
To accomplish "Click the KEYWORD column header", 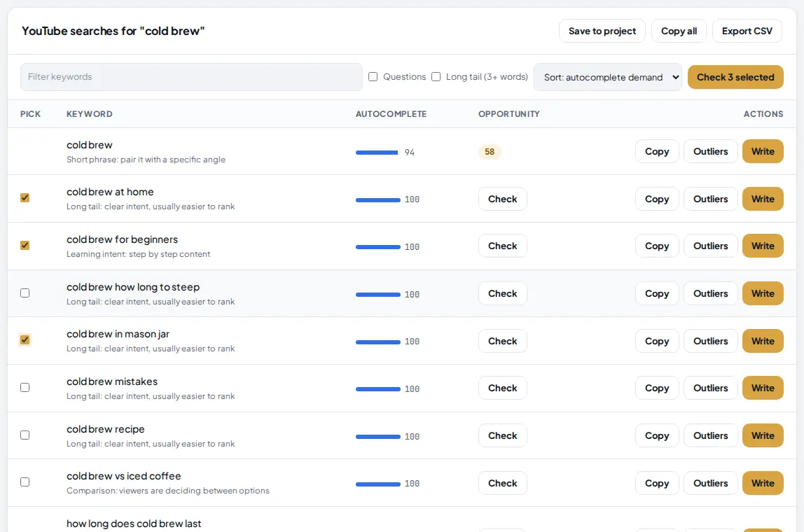I will tap(90, 114).
